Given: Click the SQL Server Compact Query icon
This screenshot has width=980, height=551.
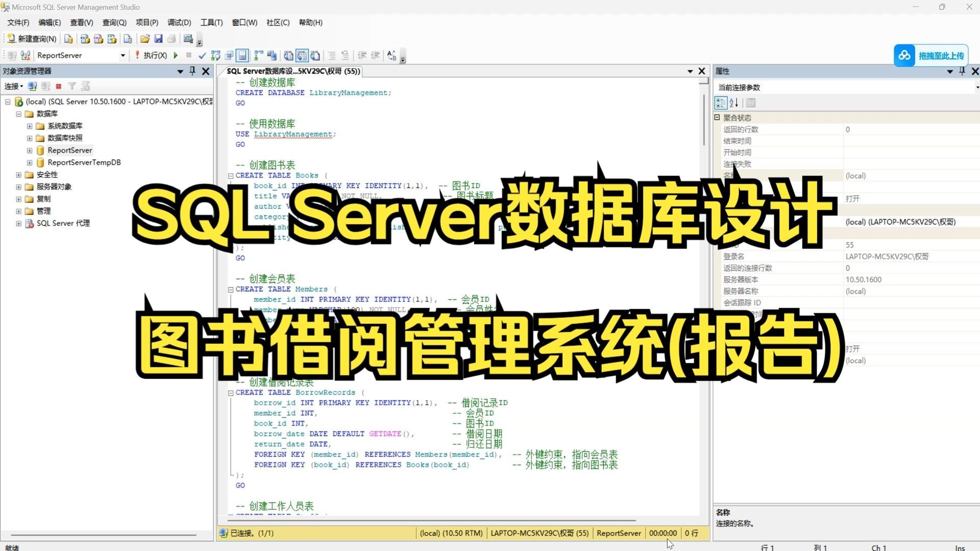Looking at the screenshot, I should [x=128, y=39].
